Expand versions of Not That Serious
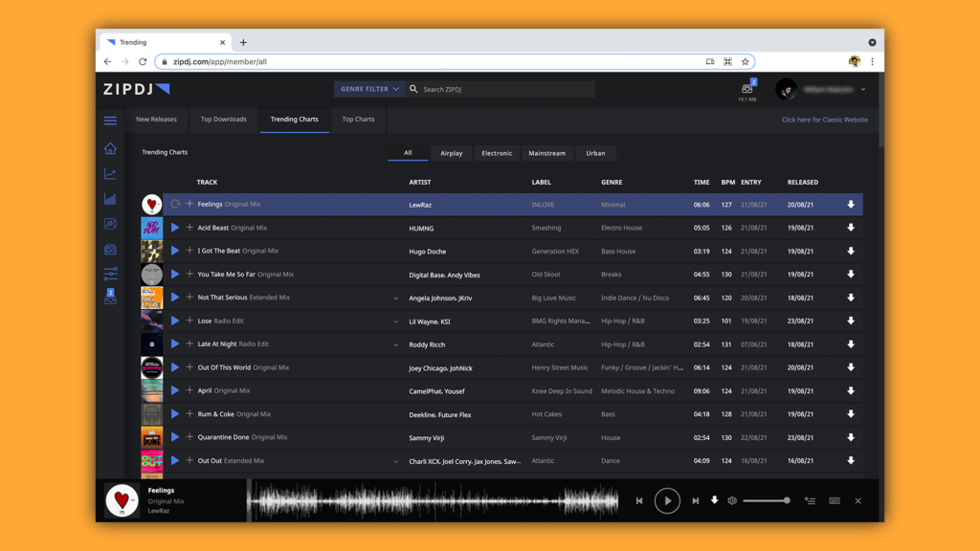Image resolution: width=980 pixels, height=551 pixels. (x=395, y=298)
